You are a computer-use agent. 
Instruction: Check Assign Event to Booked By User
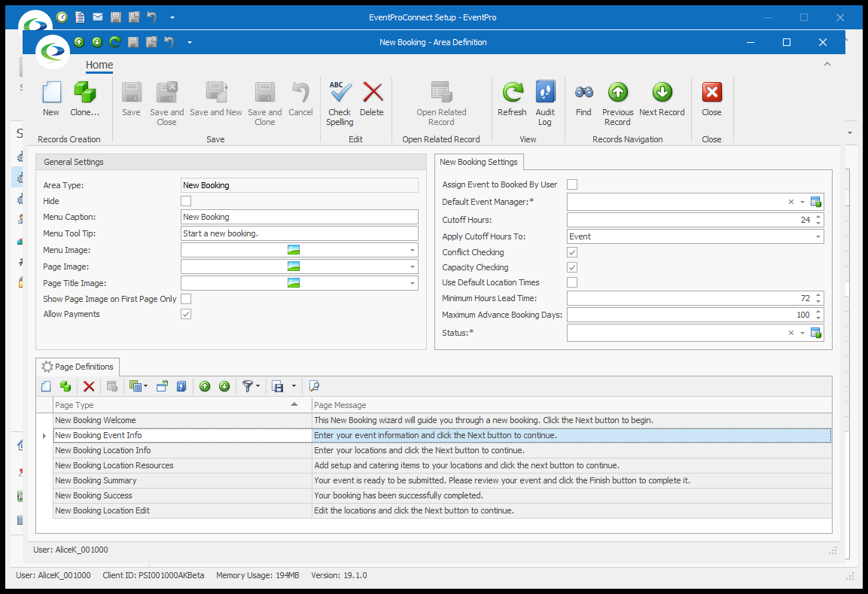(572, 184)
